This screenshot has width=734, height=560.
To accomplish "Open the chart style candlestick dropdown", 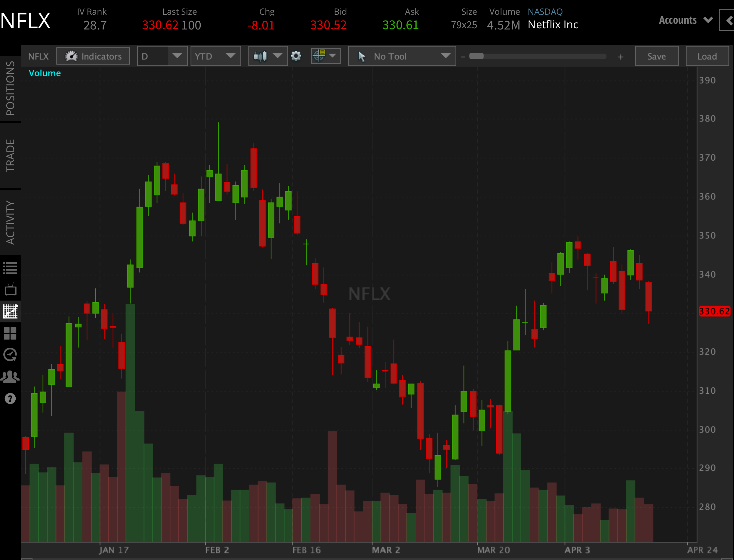I will (268, 56).
